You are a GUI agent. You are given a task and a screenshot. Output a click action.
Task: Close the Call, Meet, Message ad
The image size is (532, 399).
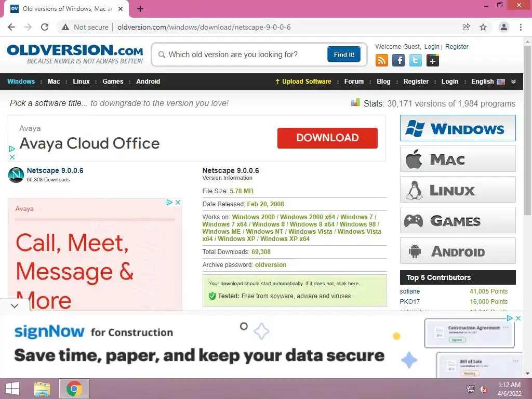178,202
